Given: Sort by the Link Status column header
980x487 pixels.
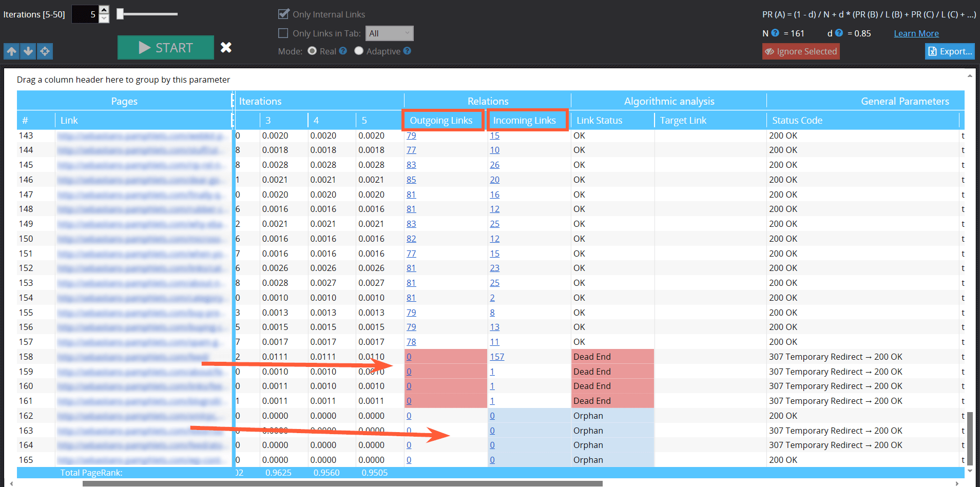Looking at the screenshot, I should [x=612, y=121].
